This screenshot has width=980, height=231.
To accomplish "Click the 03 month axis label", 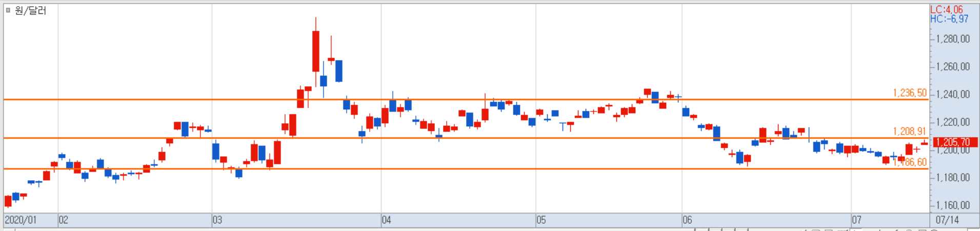I will 217,220.
